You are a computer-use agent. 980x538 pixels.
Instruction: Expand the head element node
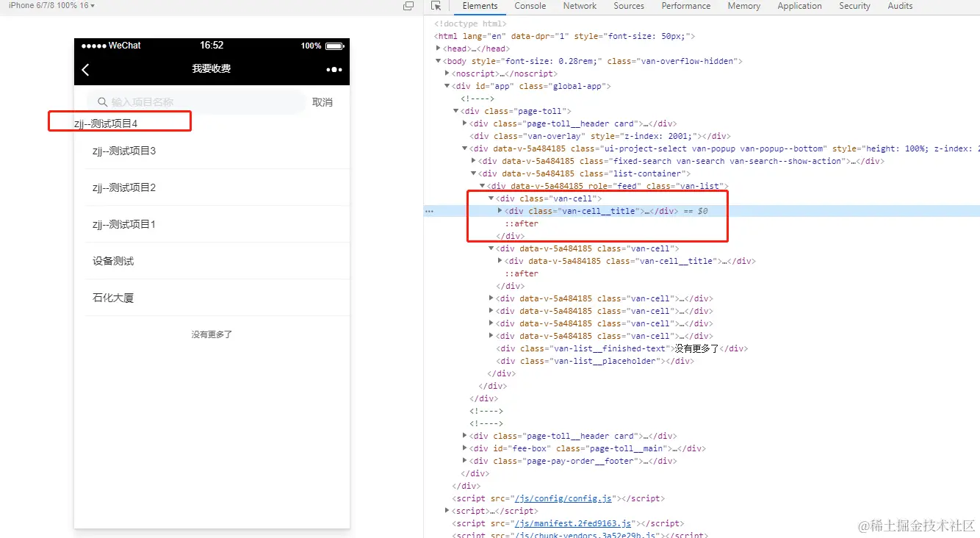point(439,49)
